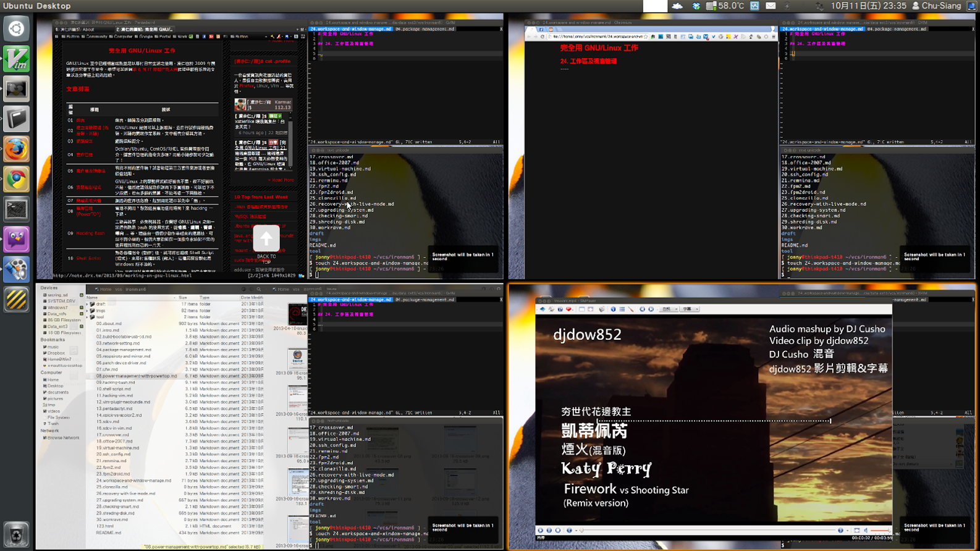This screenshot has height=551, width=980.
Task: Launch Firefox from the launcher
Action: [x=17, y=149]
